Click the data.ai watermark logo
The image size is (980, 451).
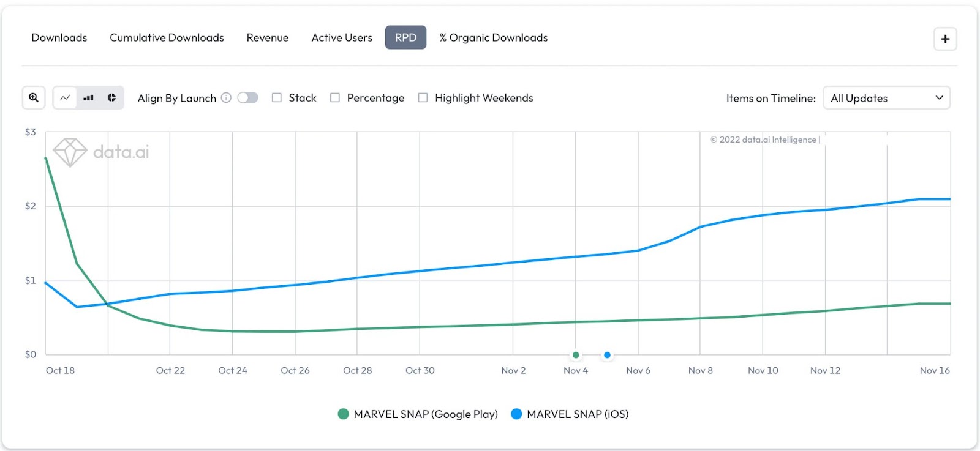click(x=102, y=152)
